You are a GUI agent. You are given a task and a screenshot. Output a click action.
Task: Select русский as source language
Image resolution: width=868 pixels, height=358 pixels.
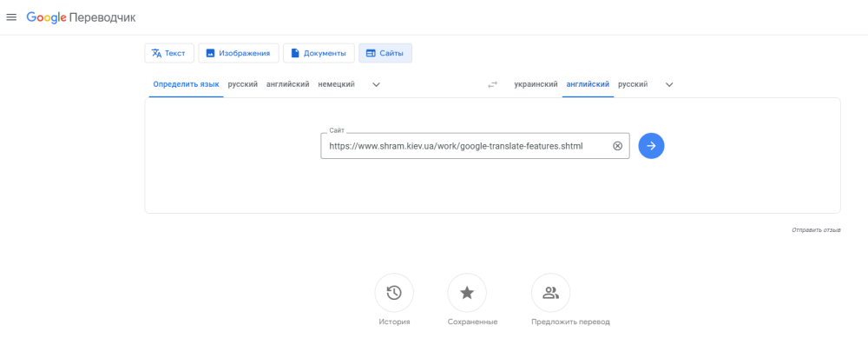point(243,85)
